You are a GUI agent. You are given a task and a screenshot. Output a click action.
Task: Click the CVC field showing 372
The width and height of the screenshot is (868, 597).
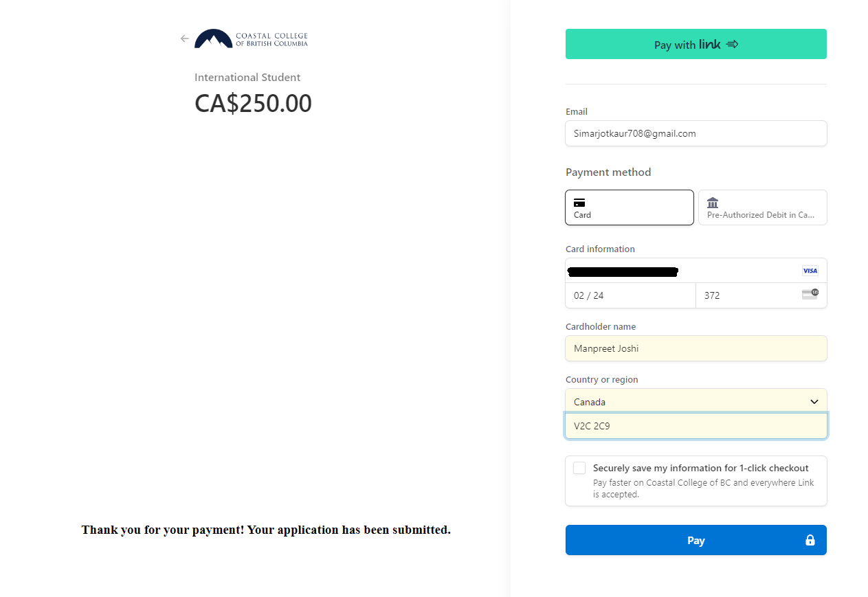(x=761, y=295)
